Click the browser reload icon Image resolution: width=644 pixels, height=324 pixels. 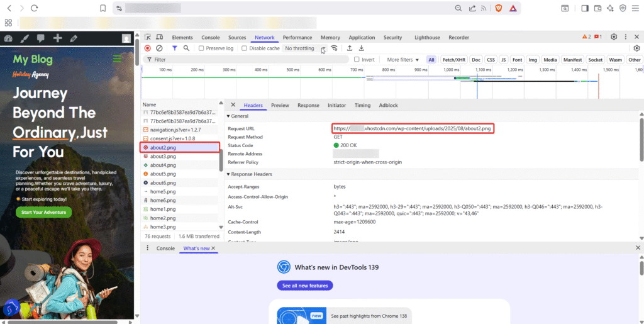click(x=35, y=8)
